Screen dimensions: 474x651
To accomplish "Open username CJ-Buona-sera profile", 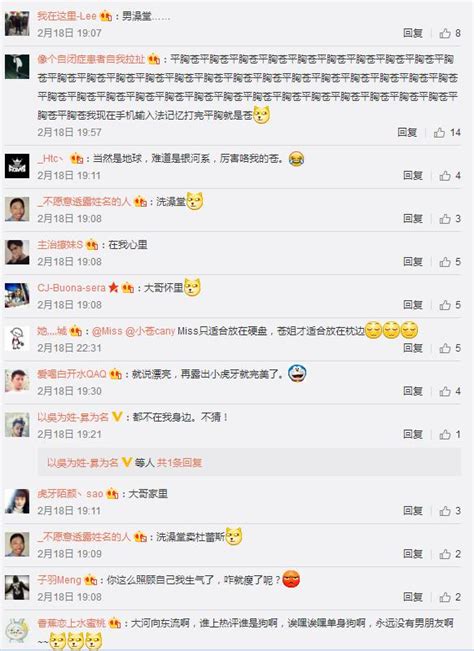I will point(71,288).
